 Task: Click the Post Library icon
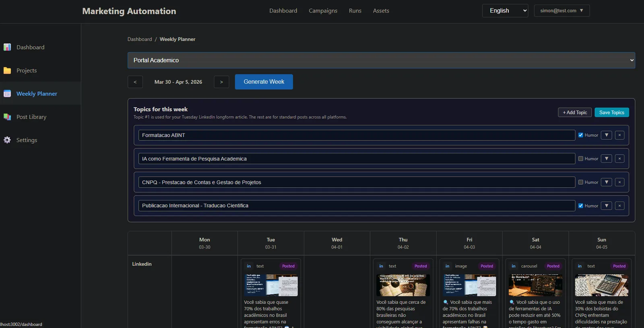[x=7, y=117]
